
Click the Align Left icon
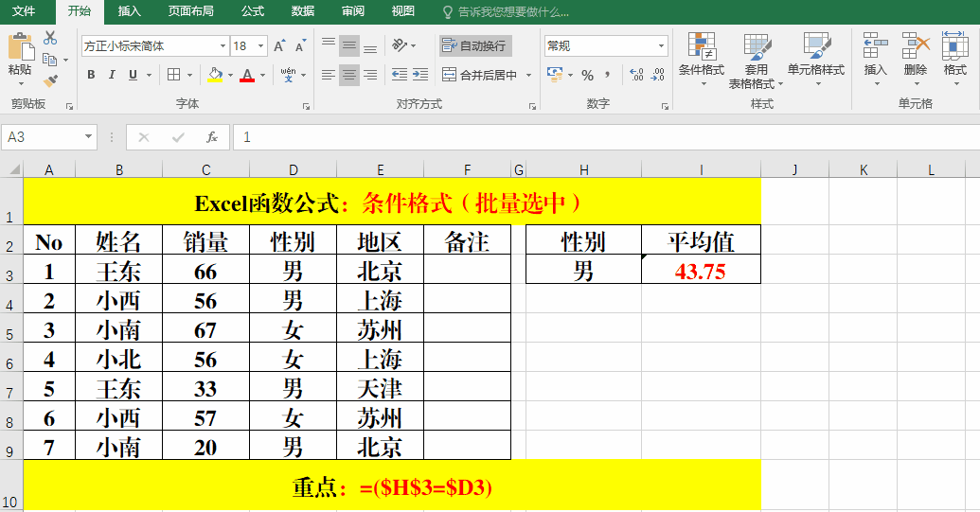329,75
